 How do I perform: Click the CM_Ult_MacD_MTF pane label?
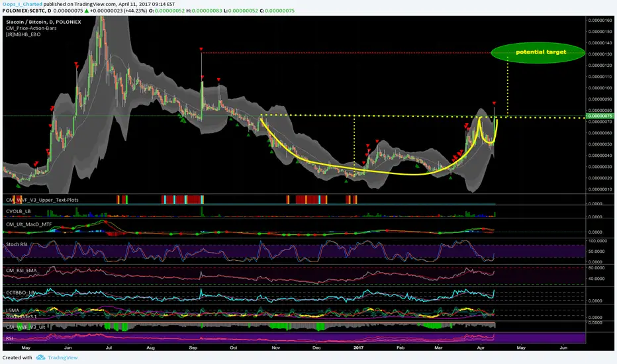coord(28,224)
